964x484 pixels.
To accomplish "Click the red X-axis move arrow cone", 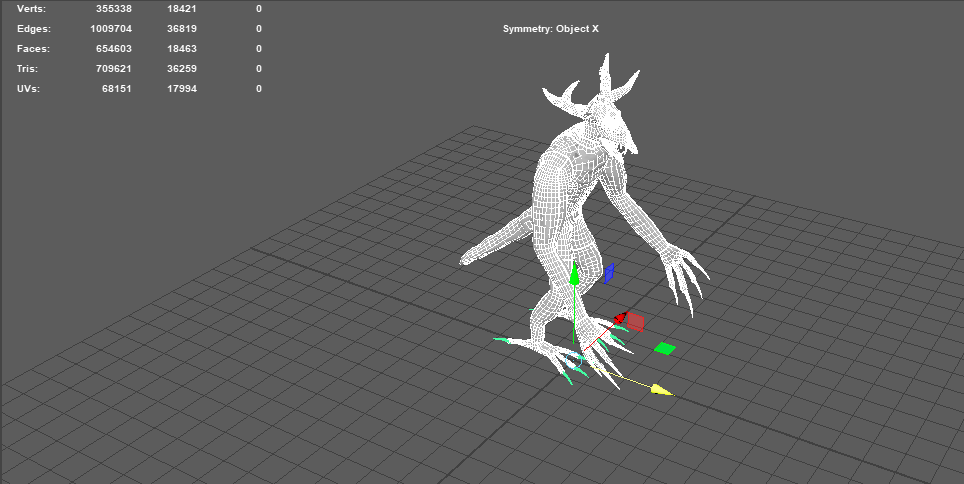I will [619, 318].
